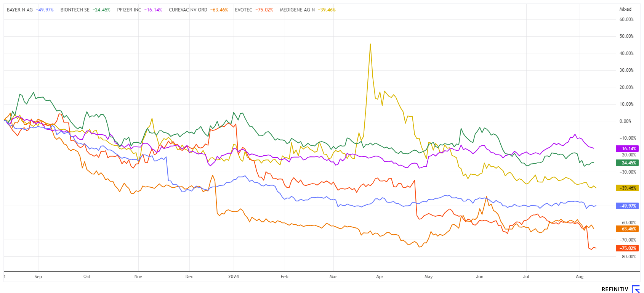The image size is (644, 293).
Task: Select the BIONTECH SE legend label
Action: 75,10
